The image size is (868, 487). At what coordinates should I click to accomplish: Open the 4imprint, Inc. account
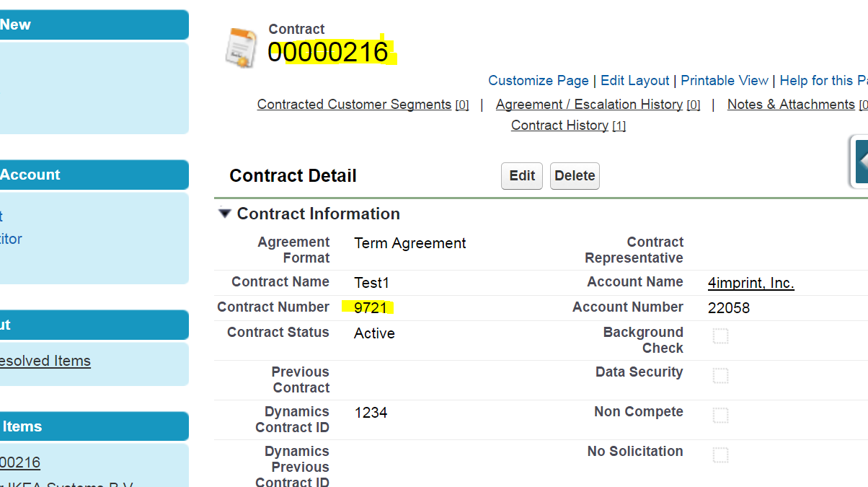(750, 283)
